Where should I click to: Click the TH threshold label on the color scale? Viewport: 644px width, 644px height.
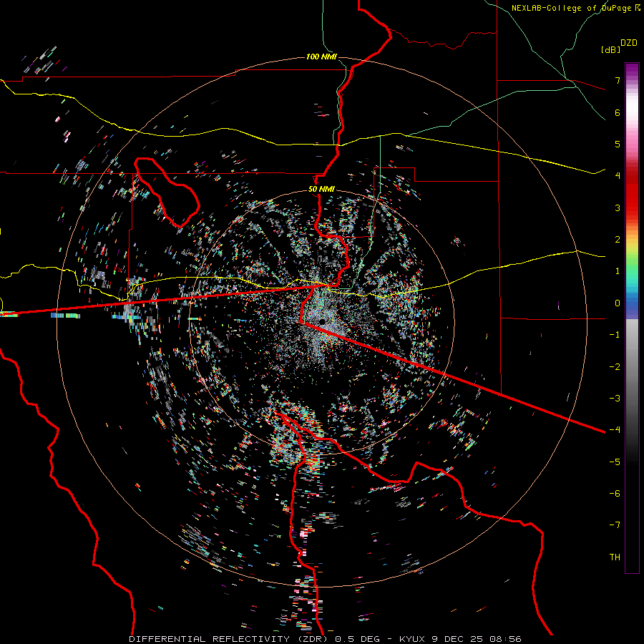[615, 557]
